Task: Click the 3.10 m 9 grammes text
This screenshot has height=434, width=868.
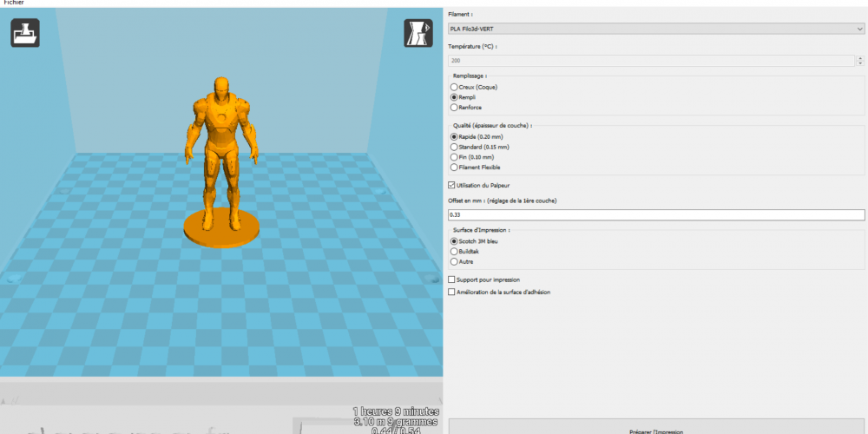Action: point(396,422)
